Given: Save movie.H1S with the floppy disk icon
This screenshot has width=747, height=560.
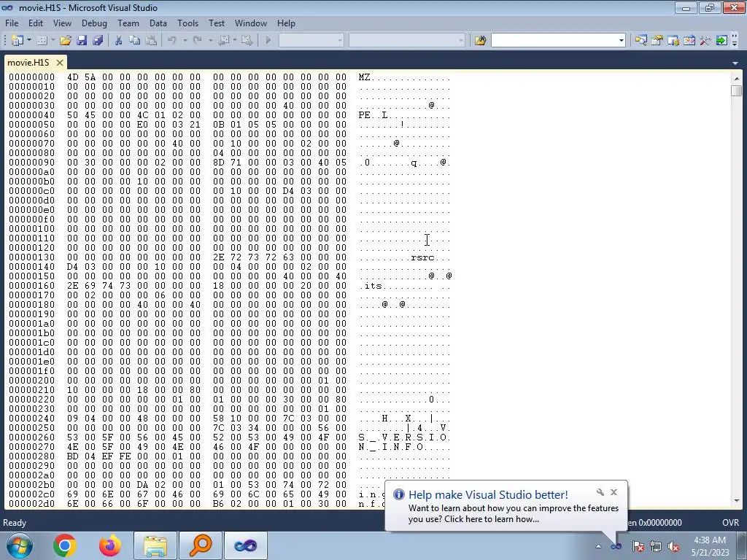Looking at the screenshot, I should [x=82, y=41].
